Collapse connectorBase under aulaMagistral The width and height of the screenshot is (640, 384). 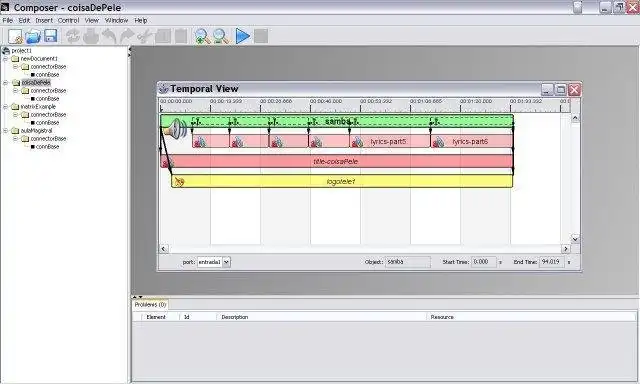point(16,139)
